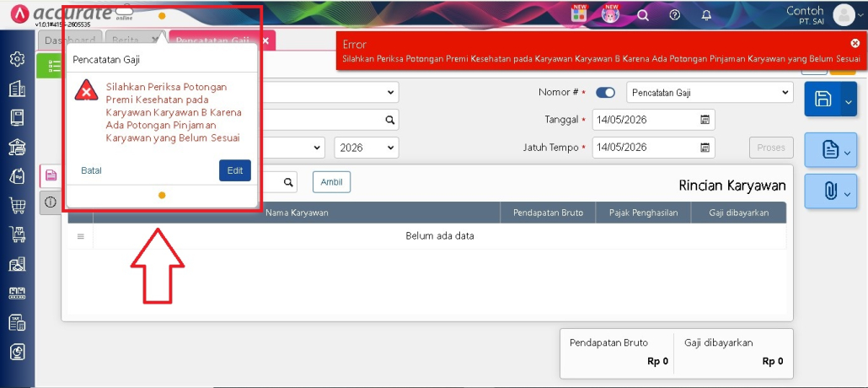Toggle the Nomor # automatic numbering switch

[x=605, y=93]
